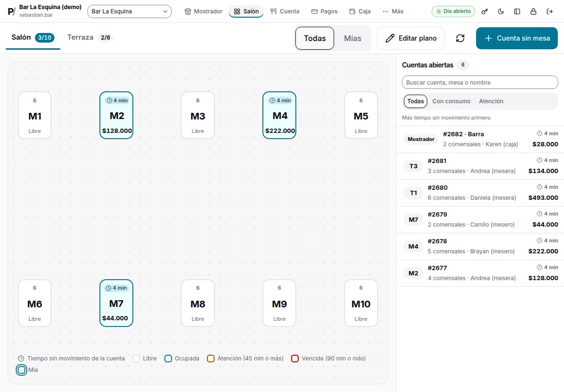Open account #2679 with Camilo
564x392 pixels.
480,220
